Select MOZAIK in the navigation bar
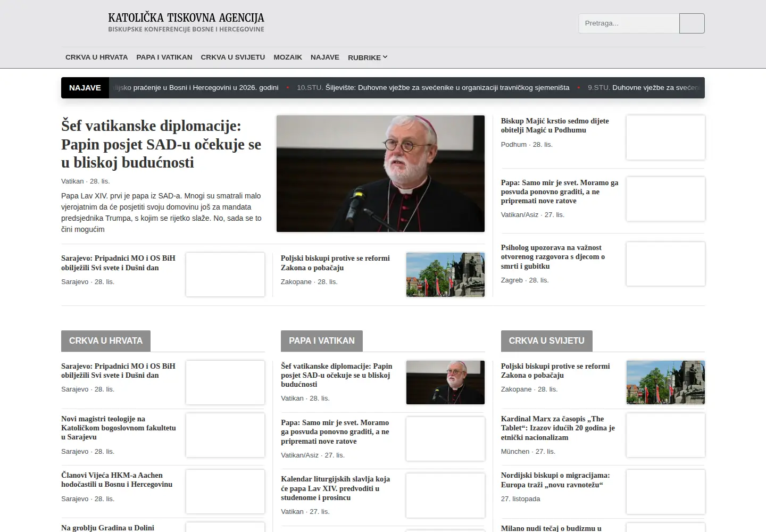 (288, 57)
